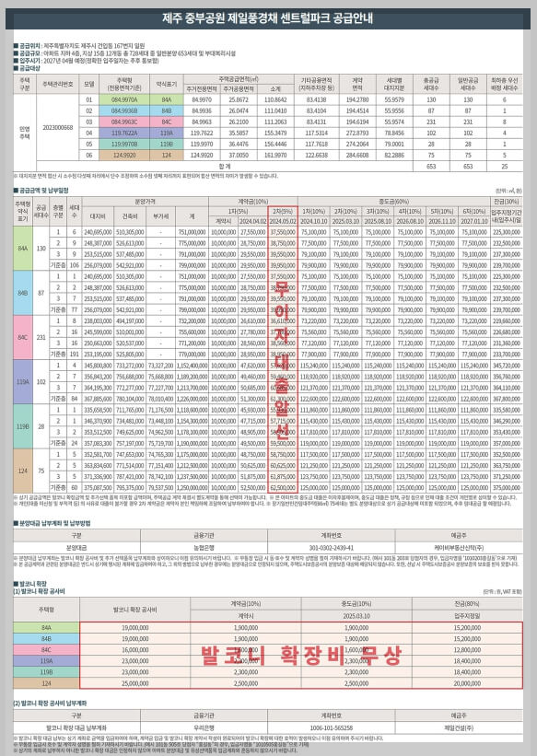Select the 110.8642 subtotal area value
Viewport: 537px width, 756px height.
(x=275, y=99)
